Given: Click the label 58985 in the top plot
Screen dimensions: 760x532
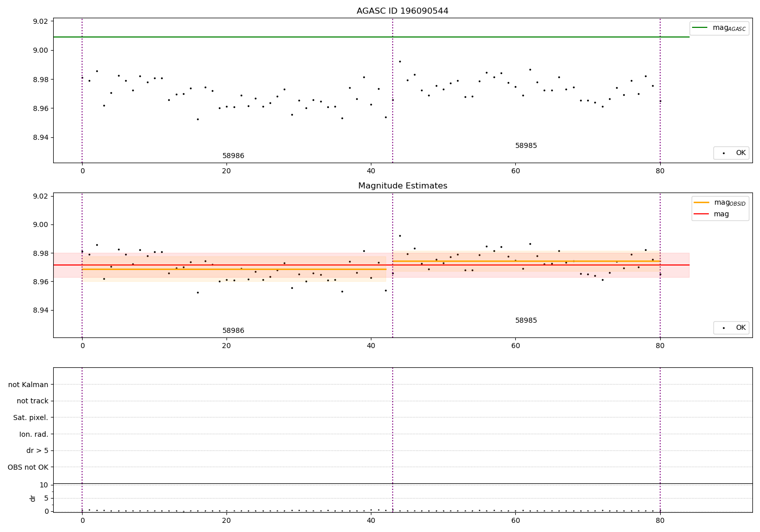Looking at the screenshot, I should [x=526, y=145].
